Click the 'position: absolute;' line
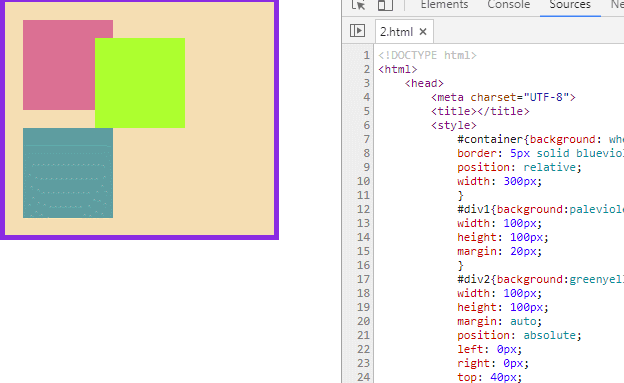This screenshot has width=624, height=383. pyautogui.click(x=519, y=335)
